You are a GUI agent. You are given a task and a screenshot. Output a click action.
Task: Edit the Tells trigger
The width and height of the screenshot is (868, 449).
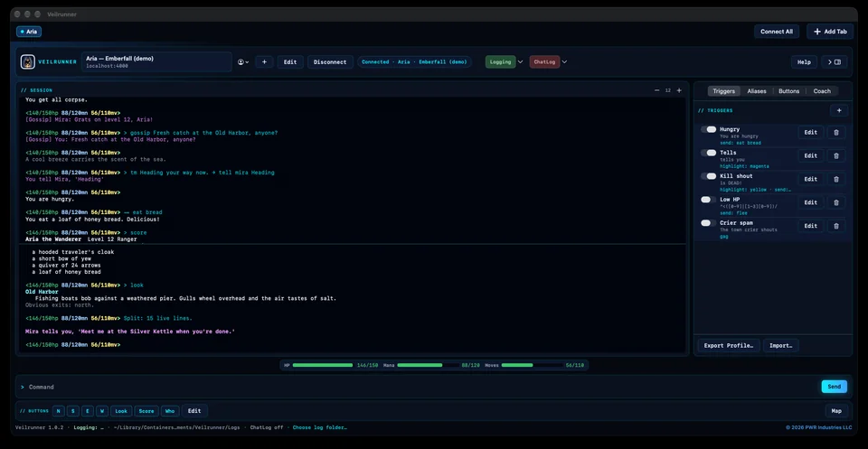[810, 155]
